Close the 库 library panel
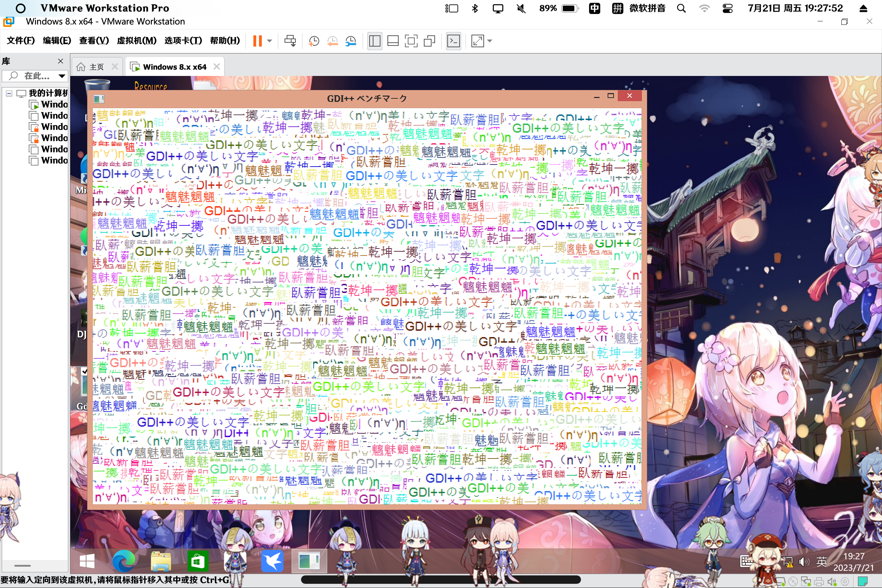 [x=60, y=61]
